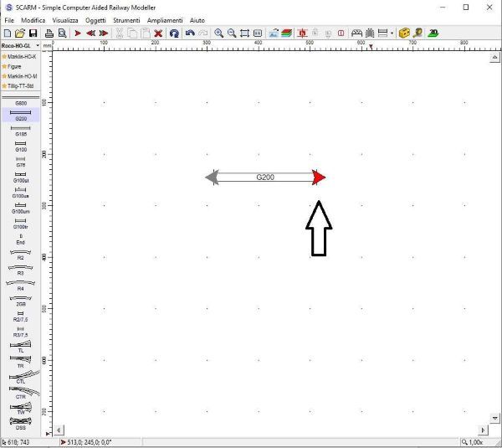
Task: Click the zoom in magnifier icon
Action: click(218, 33)
